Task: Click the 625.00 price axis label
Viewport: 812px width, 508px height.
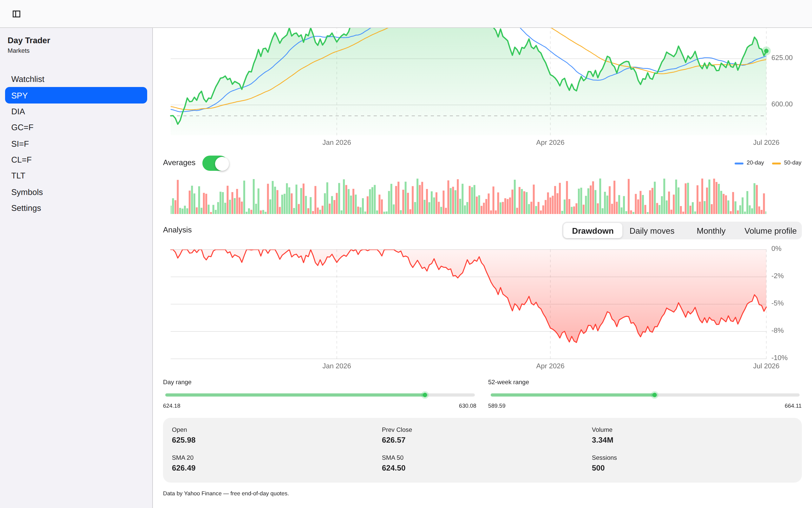Action: [x=782, y=58]
